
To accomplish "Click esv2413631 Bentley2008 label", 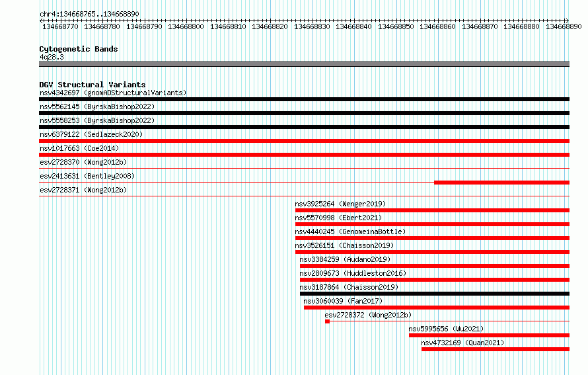I will (x=87, y=176).
